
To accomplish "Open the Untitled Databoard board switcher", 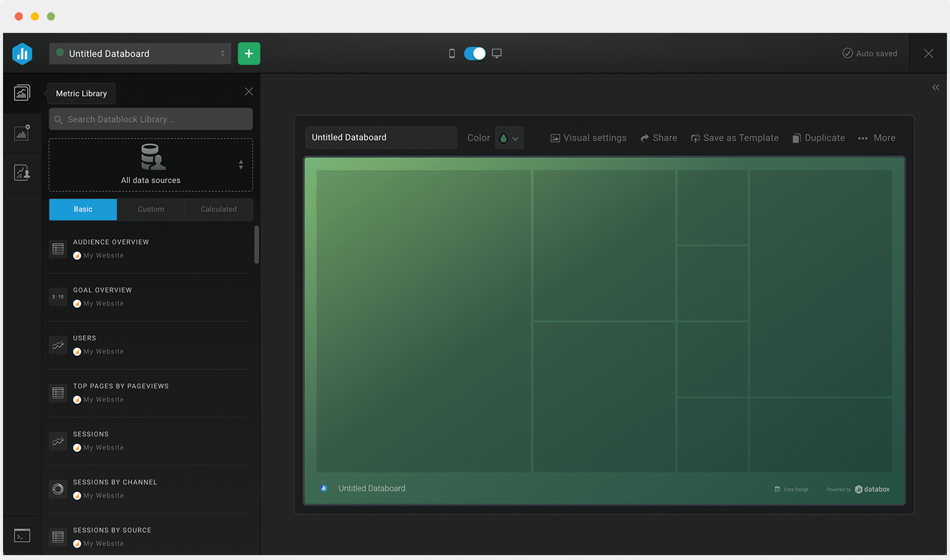I will 139,53.
